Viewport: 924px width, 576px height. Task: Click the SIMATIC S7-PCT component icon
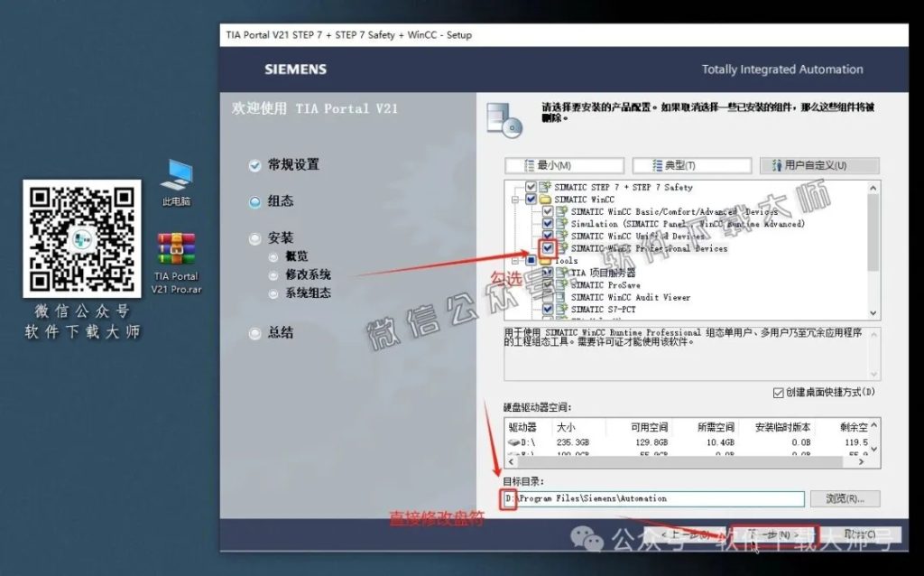[x=560, y=307]
